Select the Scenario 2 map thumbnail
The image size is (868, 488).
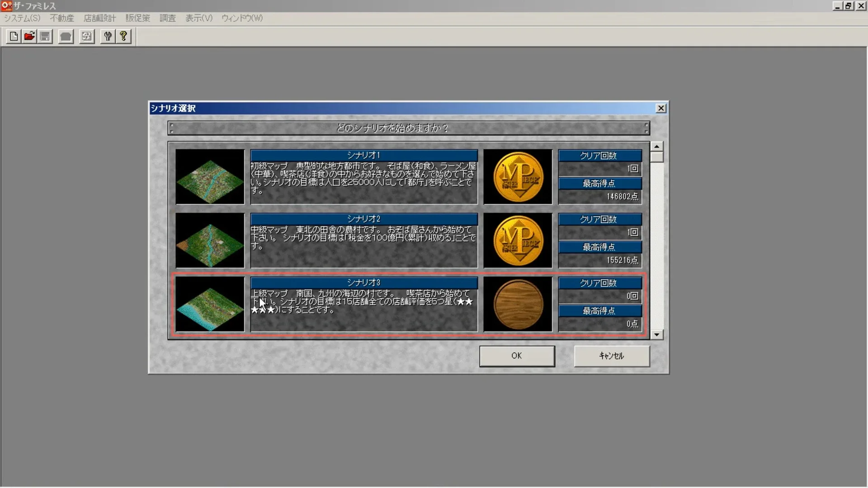click(x=210, y=240)
